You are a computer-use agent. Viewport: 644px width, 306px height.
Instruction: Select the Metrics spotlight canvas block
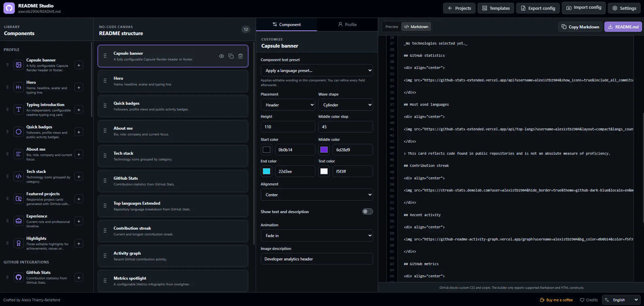point(173,281)
